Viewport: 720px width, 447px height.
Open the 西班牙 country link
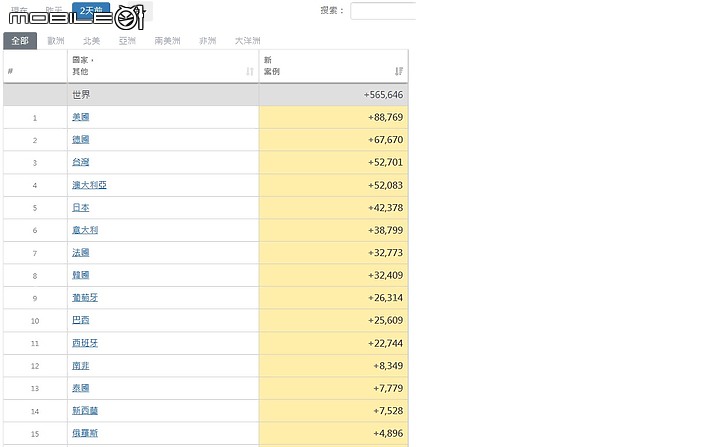(85, 343)
